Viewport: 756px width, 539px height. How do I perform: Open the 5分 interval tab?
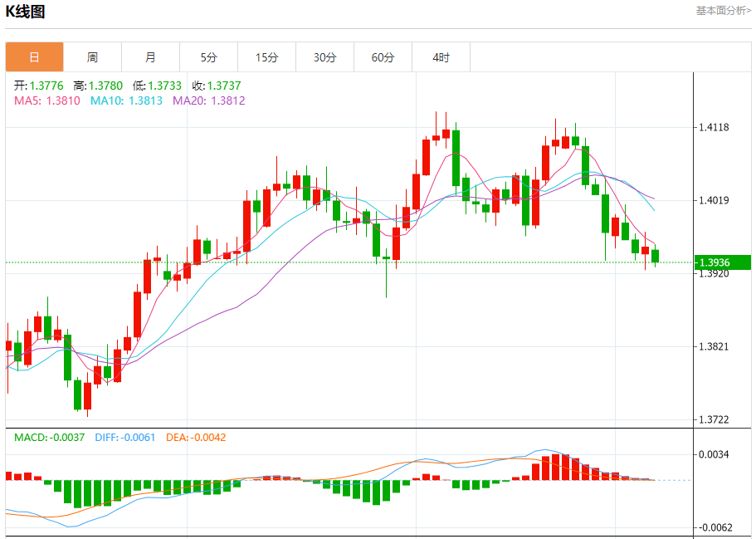tap(208, 57)
